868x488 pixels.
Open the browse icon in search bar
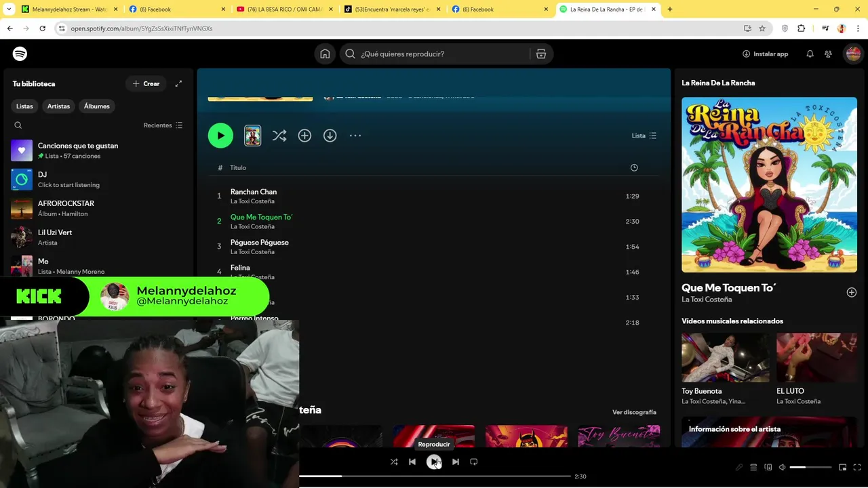tap(541, 54)
